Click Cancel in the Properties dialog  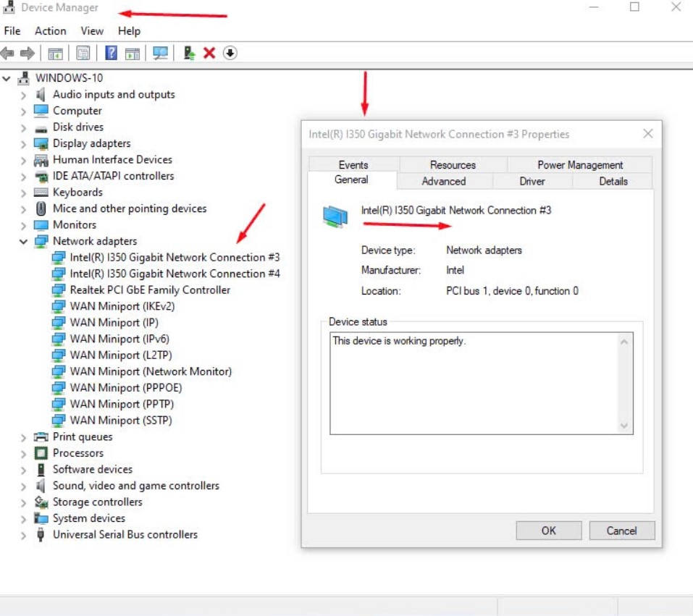coord(621,531)
